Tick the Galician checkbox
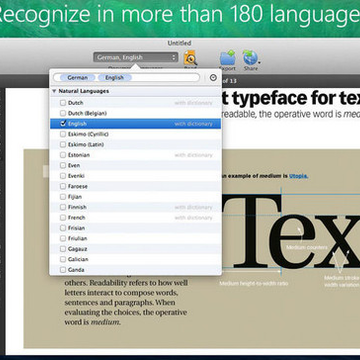The width and height of the screenshot is (360, 360). tap(63, 259)
